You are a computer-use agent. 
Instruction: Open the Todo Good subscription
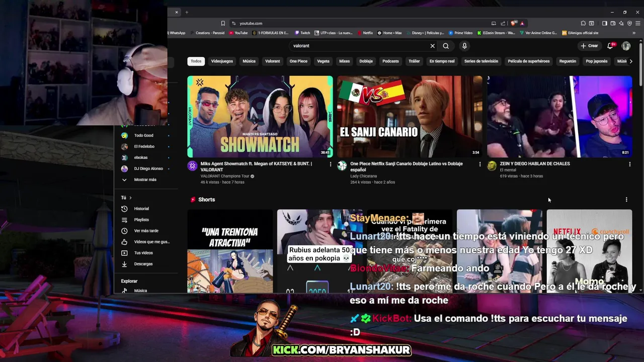143,135
